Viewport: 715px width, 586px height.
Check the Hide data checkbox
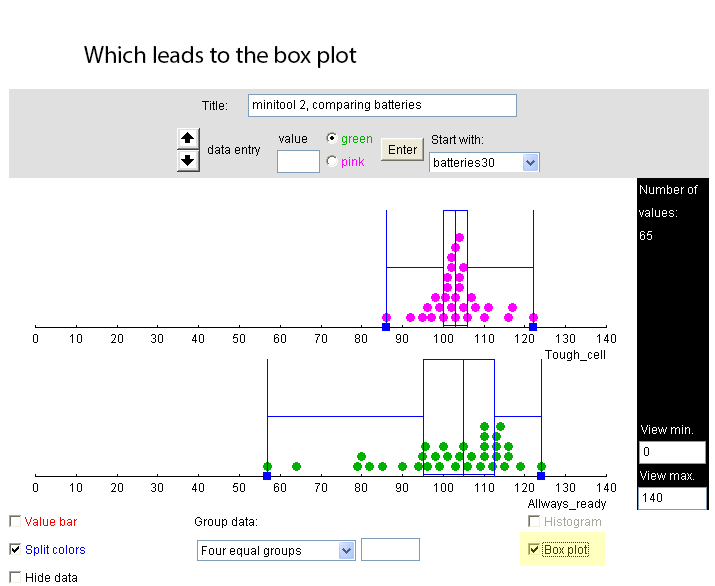[15, 577]
